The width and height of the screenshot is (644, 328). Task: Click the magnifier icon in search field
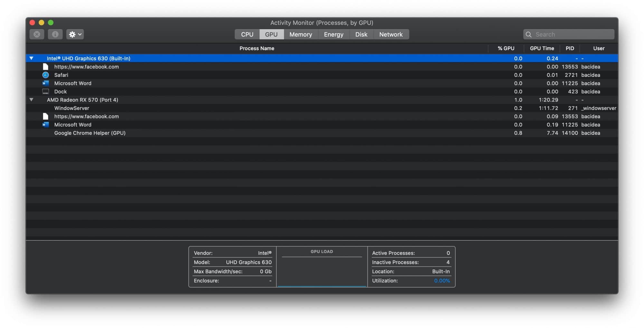[528, 34]
